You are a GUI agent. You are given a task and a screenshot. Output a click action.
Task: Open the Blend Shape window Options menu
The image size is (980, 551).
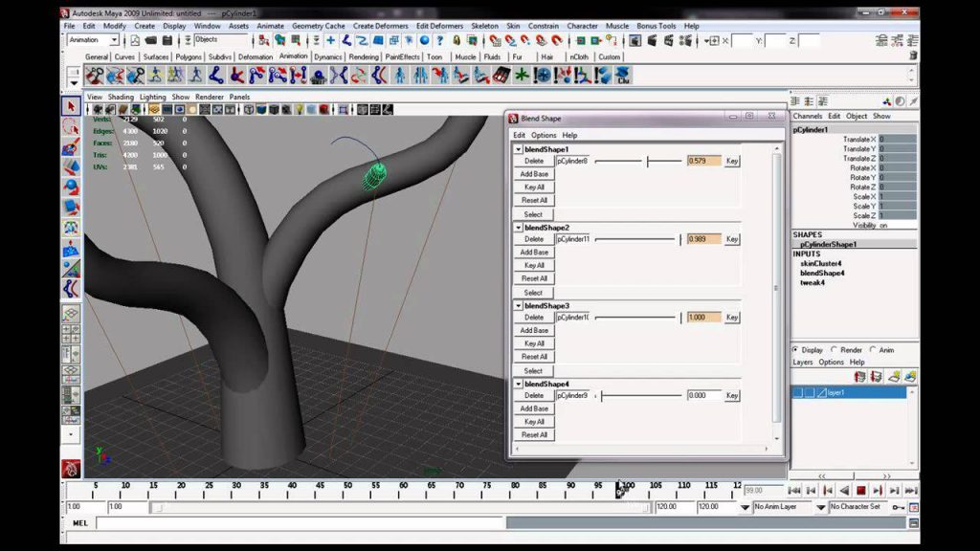(x=544, y=136)
